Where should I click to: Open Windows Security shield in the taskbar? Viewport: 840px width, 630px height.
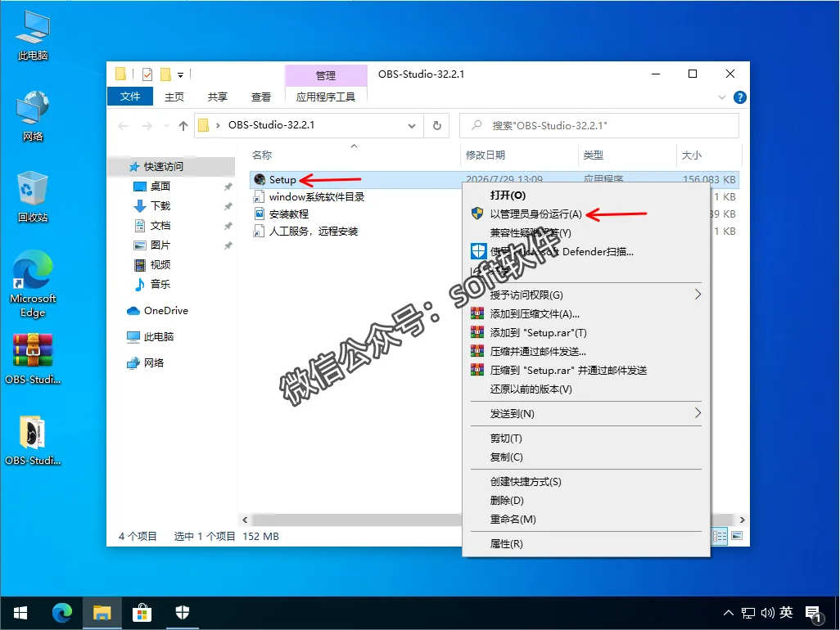pos(182,613)
